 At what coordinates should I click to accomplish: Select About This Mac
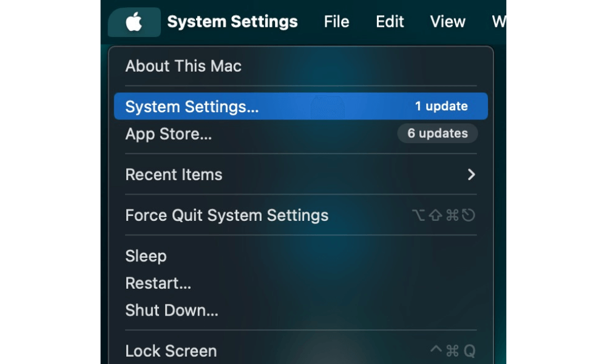coord(301,66)
